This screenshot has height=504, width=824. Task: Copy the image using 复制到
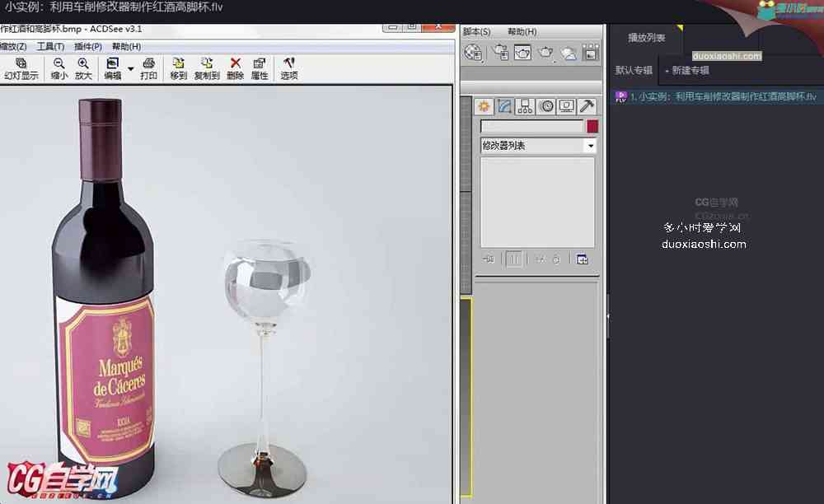click(x=207, y=69)
